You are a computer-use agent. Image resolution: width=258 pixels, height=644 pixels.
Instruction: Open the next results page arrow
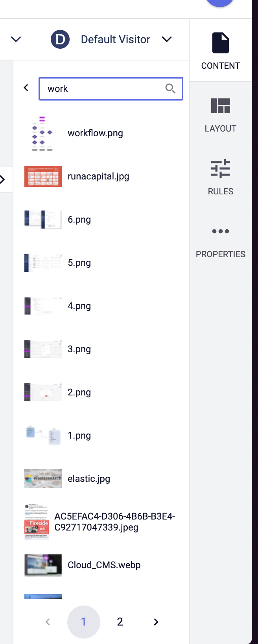tap(156, 622)
